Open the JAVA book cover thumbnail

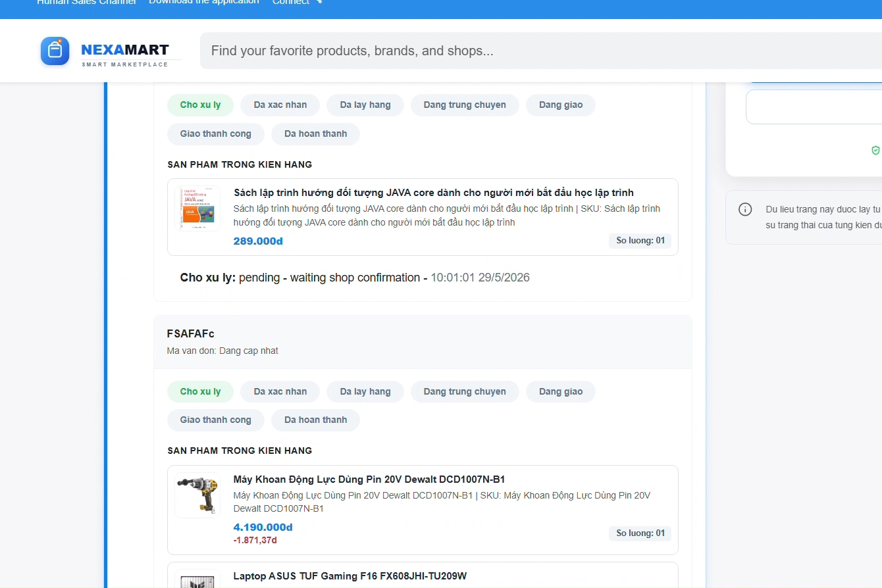coord(197,208)
